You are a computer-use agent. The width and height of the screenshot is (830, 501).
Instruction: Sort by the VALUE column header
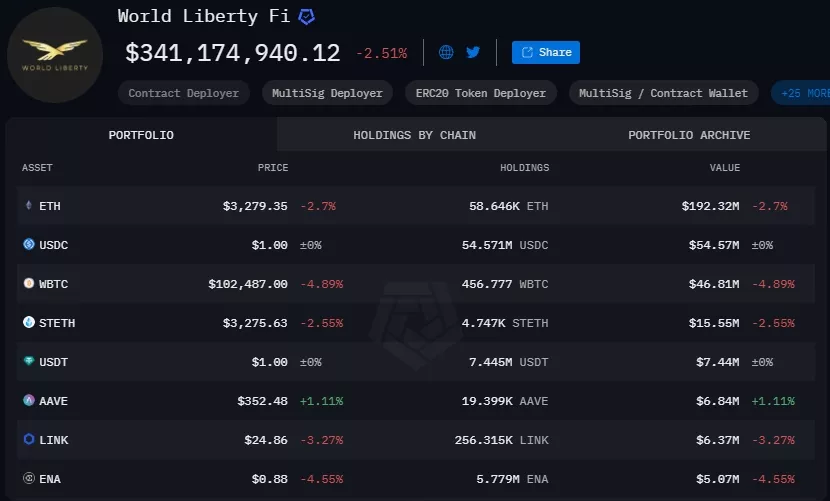click(x=725, y=168)
